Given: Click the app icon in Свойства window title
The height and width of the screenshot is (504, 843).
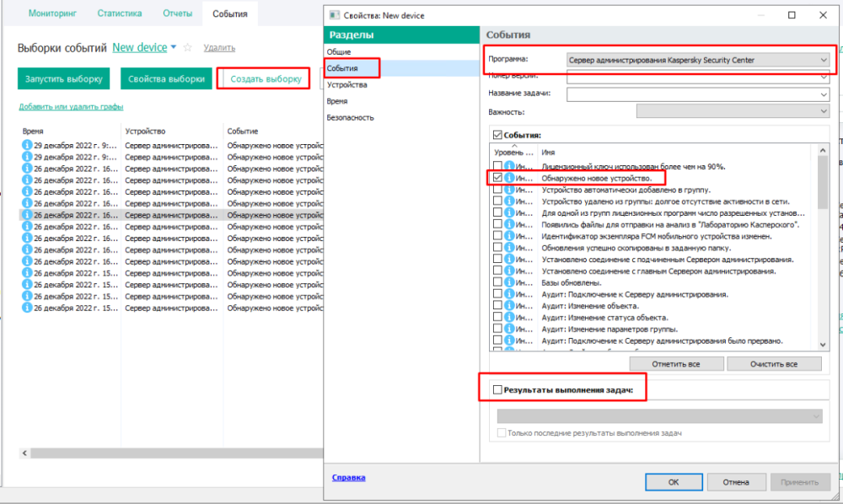Looking at the screenshot, I should click(x=335, y=15).
